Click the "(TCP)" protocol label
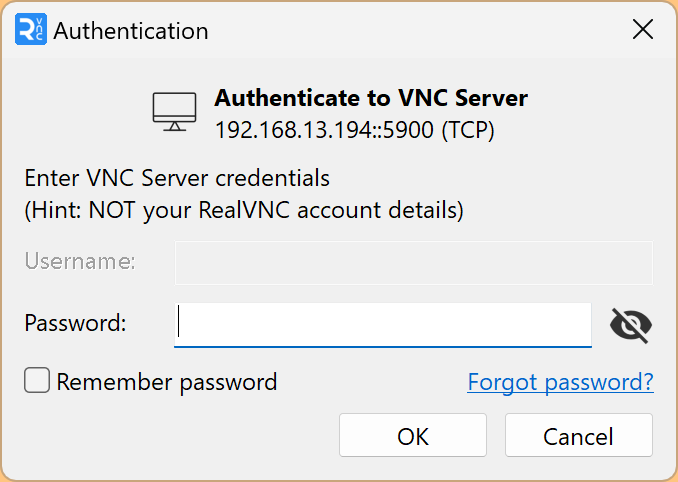Screen dimensions: 678x482 tap(468, 130)
